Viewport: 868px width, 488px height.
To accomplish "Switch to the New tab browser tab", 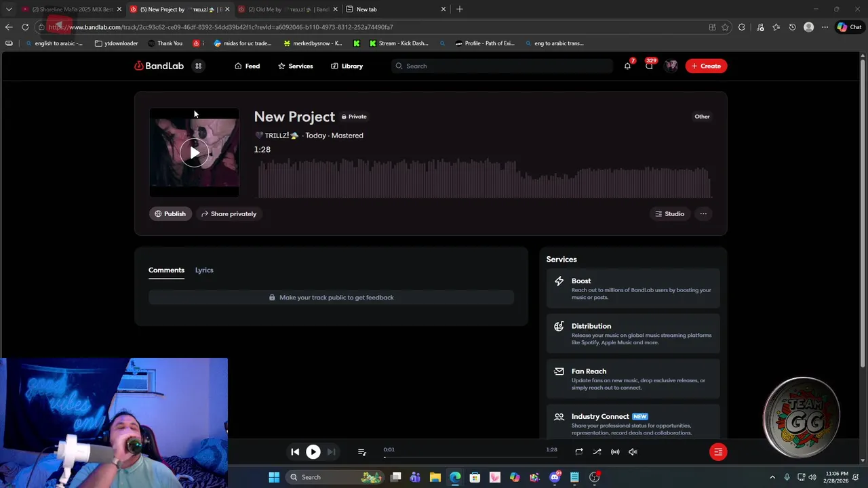I will point(395,9).
